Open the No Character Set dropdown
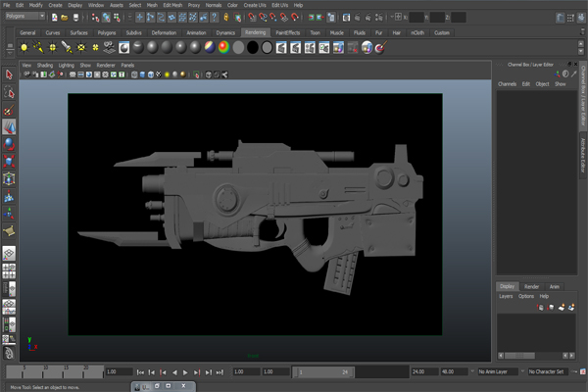588x392 pixels. (x=548, y=371)
